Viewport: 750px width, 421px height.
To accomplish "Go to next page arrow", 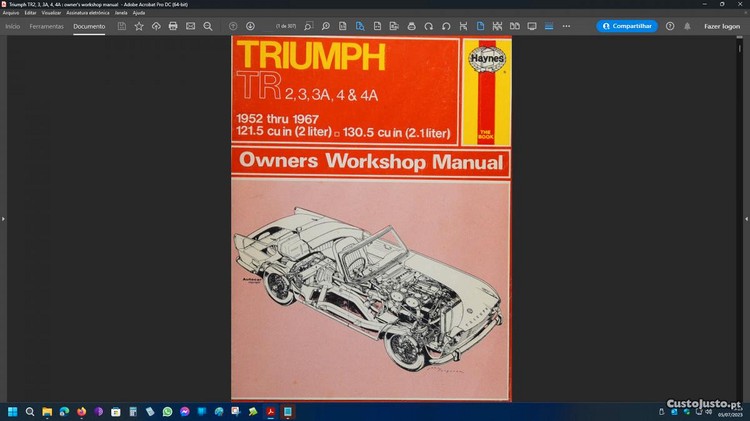I will coord(250,26).
